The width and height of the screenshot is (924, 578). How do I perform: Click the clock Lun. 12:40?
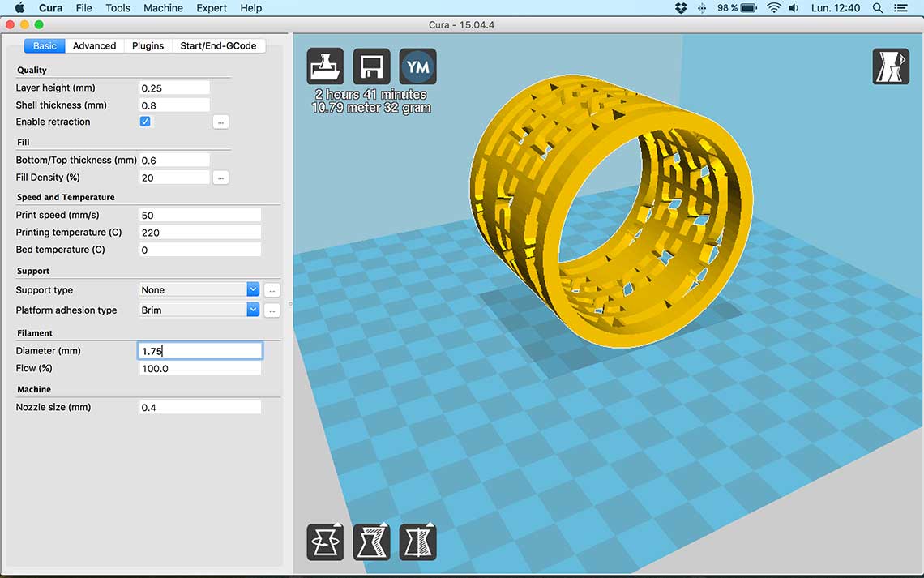click(836, 7)
